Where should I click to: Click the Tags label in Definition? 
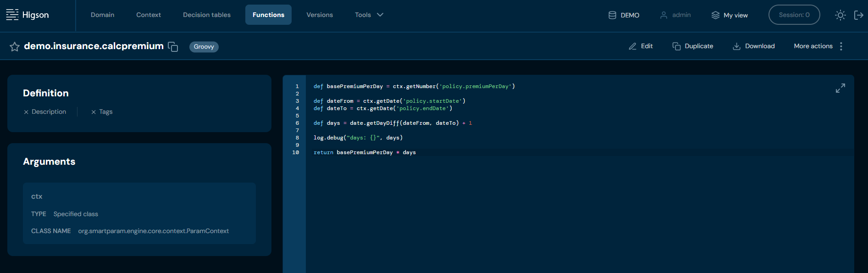(106, 112)
